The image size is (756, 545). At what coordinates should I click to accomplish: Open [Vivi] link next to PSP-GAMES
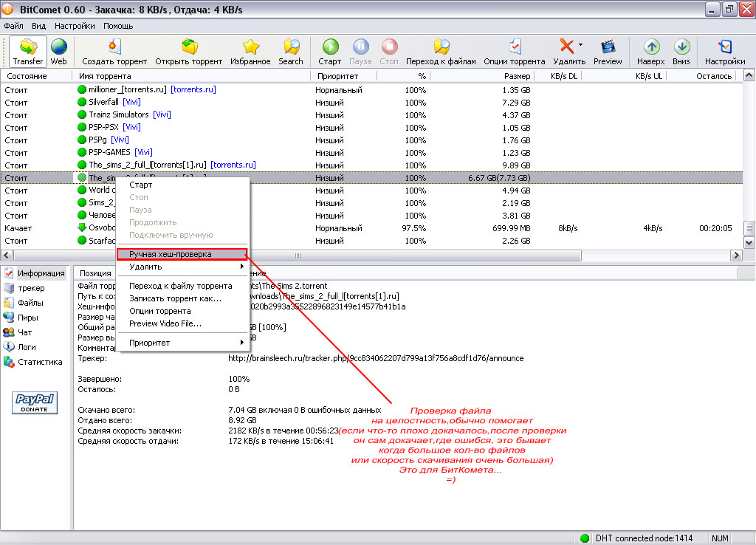[144, 152]
